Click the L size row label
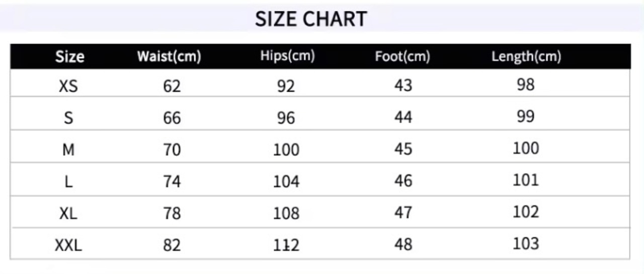 coord(68,181)
